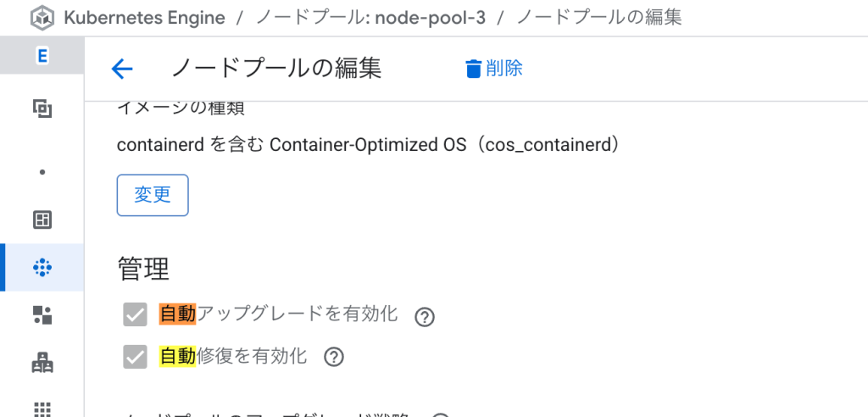Screen dimensions: 868x417
Task: Click the 変更 button for image type
Action: click(153, 195)
